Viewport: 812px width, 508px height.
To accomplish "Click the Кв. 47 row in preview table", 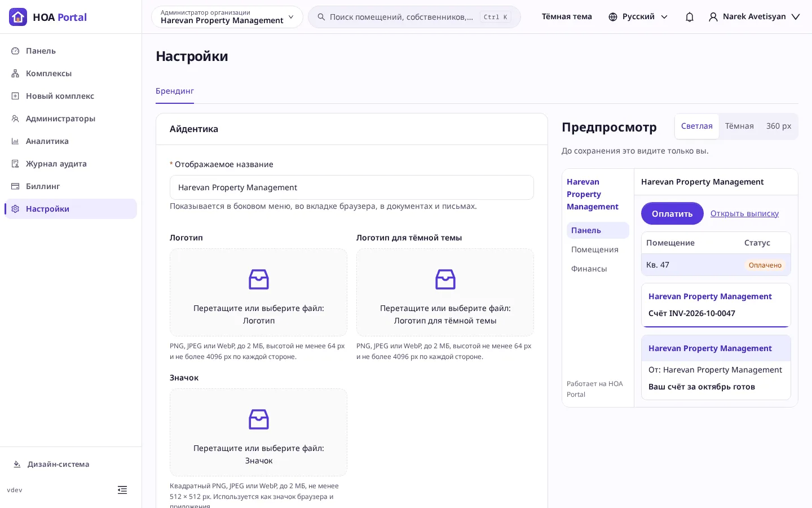I will [716, 265].
